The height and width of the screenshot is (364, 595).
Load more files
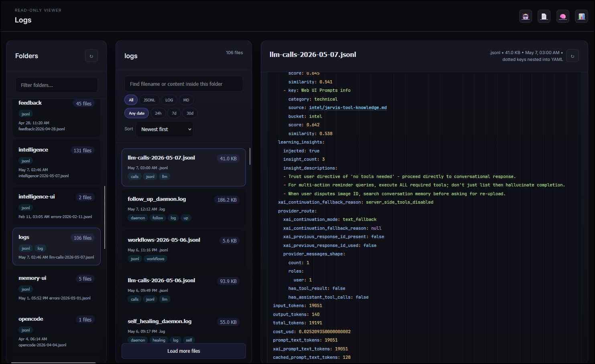click(x=184, y=351)
